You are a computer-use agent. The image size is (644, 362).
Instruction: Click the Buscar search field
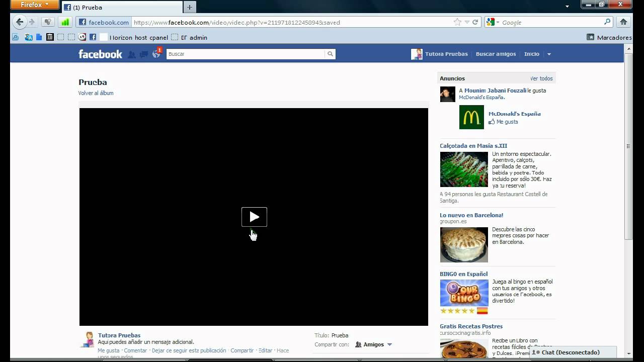pos(246,54)
